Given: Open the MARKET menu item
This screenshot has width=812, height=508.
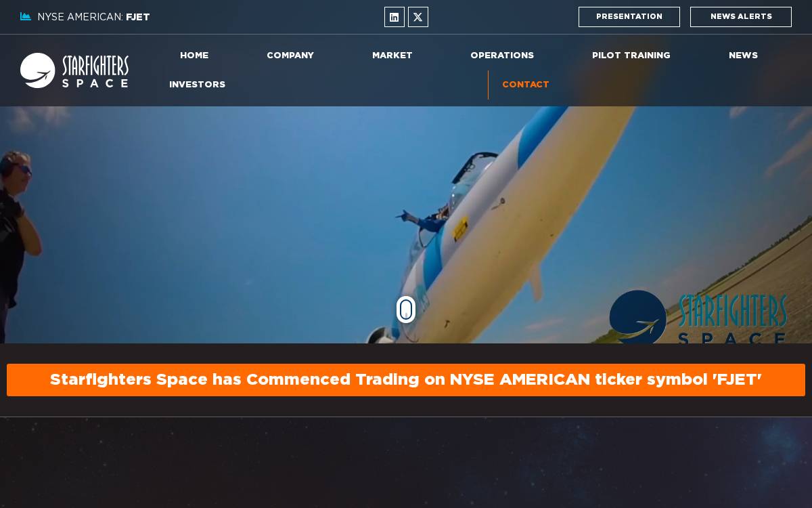Looking at the screenshot, I should (x=392, y=56).
